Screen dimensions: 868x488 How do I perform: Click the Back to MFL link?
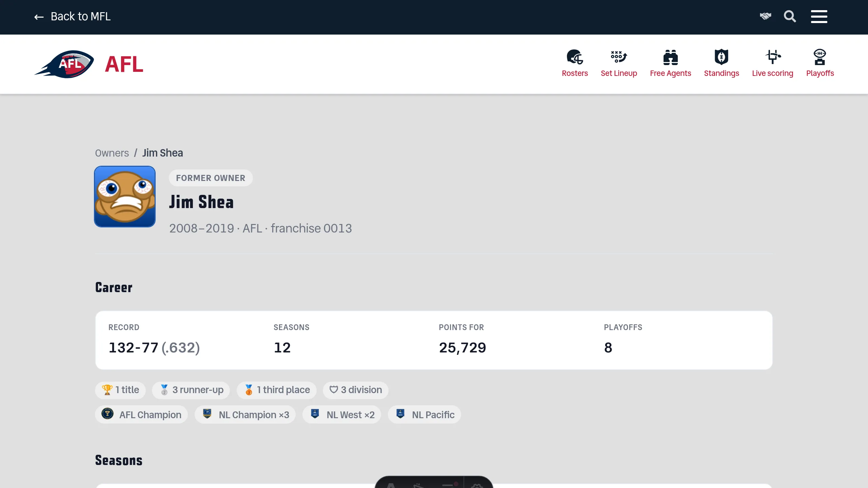tap(72, 16)
